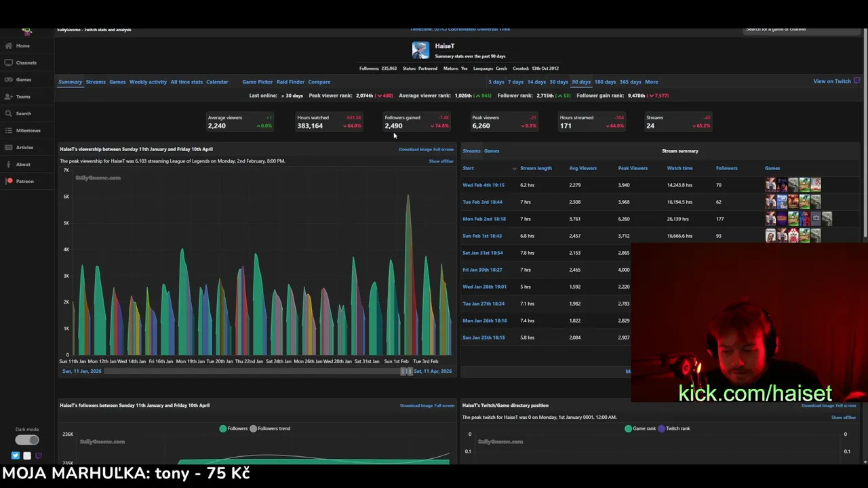This screenshot has width=868, height=488.
Task: Click the white square icon under Dark mode
Action: 27,456
